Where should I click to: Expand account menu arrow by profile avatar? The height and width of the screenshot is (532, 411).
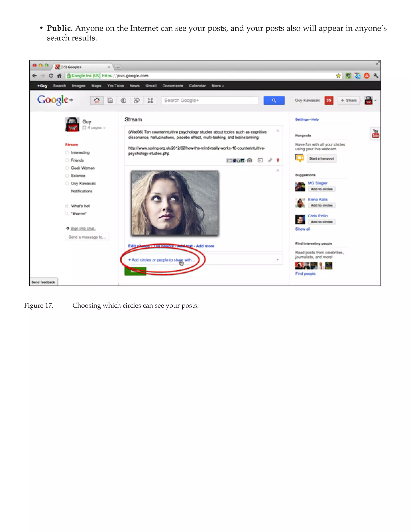(375, 100)
